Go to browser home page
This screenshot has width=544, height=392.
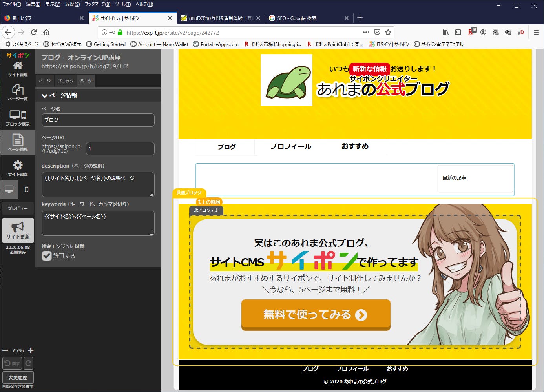point(46,32)
